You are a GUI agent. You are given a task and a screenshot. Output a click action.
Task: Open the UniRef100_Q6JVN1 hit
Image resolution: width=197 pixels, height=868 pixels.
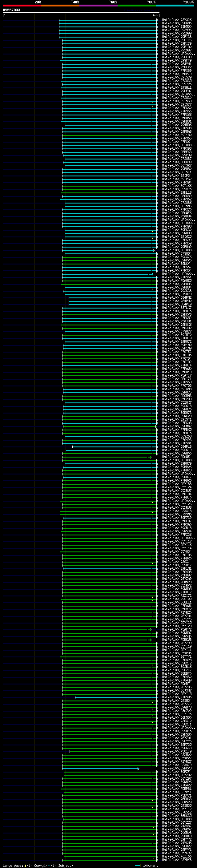click(x=176, y=64)
